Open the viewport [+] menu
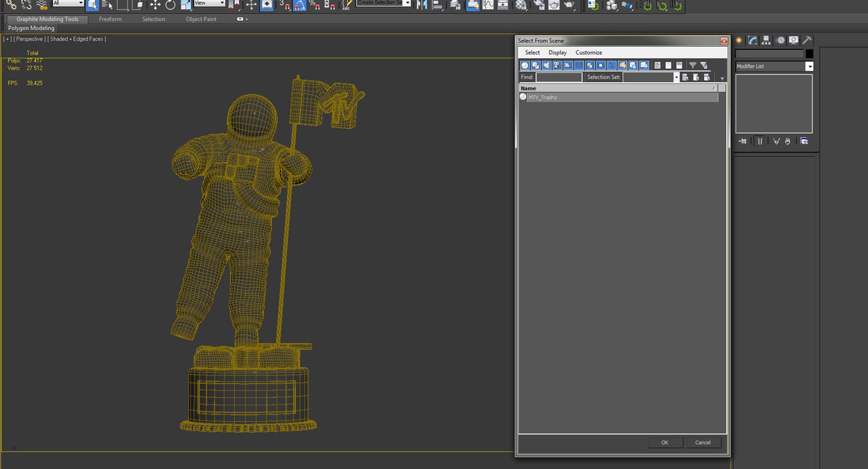868x469 pixels. 8,39
